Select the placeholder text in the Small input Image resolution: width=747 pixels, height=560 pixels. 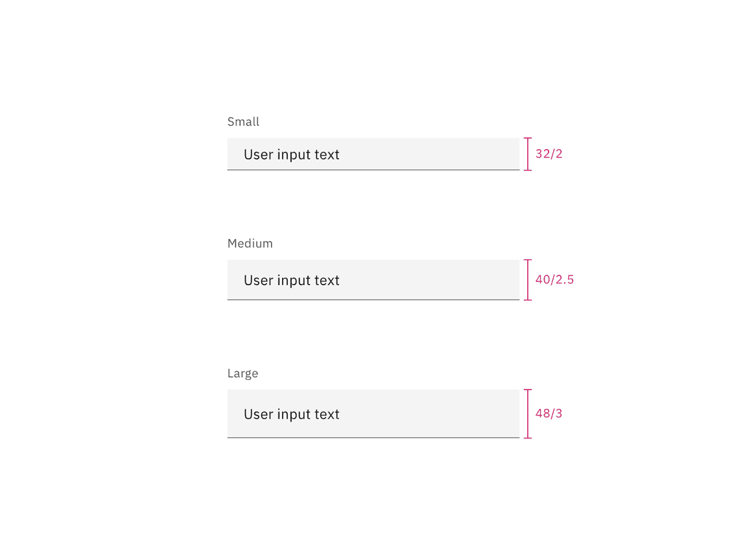[x=290, y=154]
